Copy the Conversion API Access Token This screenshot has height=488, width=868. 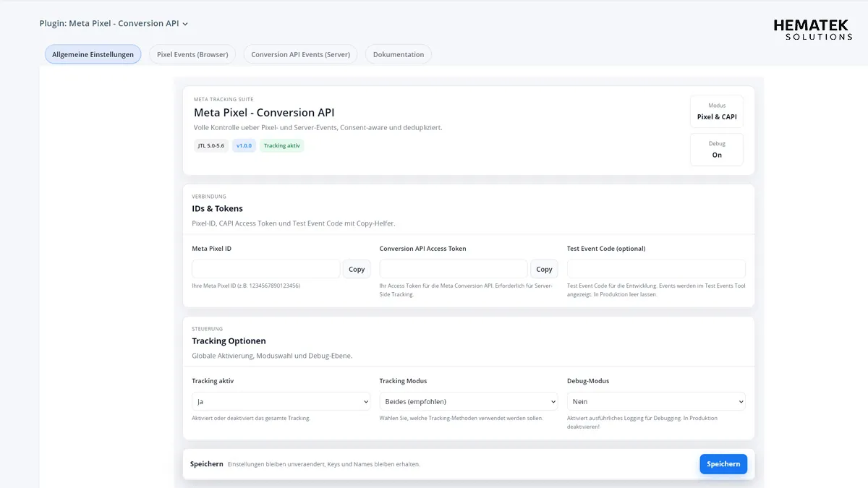544,269
